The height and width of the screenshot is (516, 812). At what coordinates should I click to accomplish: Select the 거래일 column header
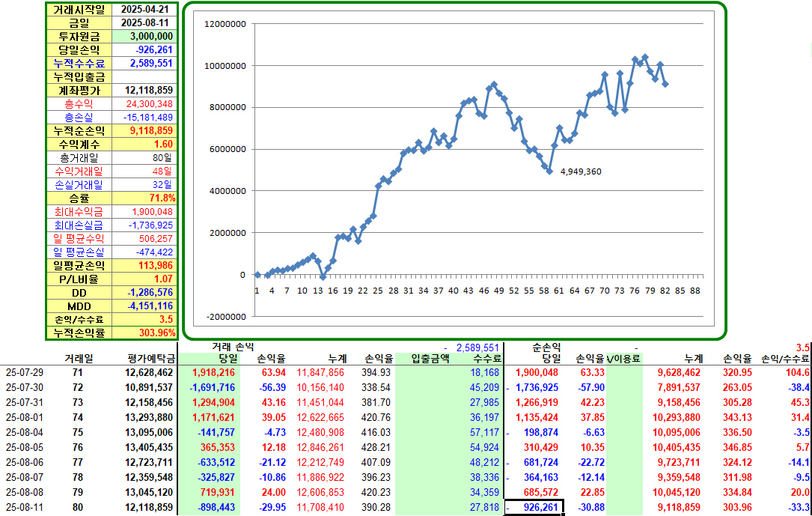[x=79, y=359]
